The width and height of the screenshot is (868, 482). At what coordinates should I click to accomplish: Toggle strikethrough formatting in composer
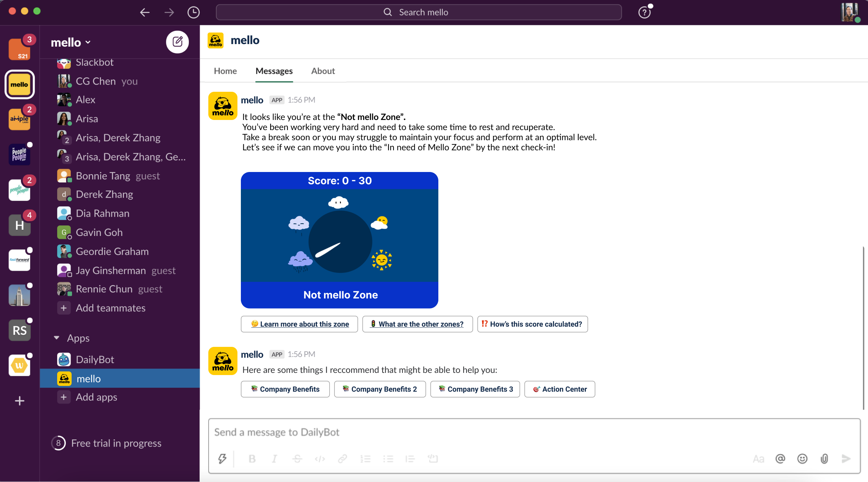tap(297, 459)
